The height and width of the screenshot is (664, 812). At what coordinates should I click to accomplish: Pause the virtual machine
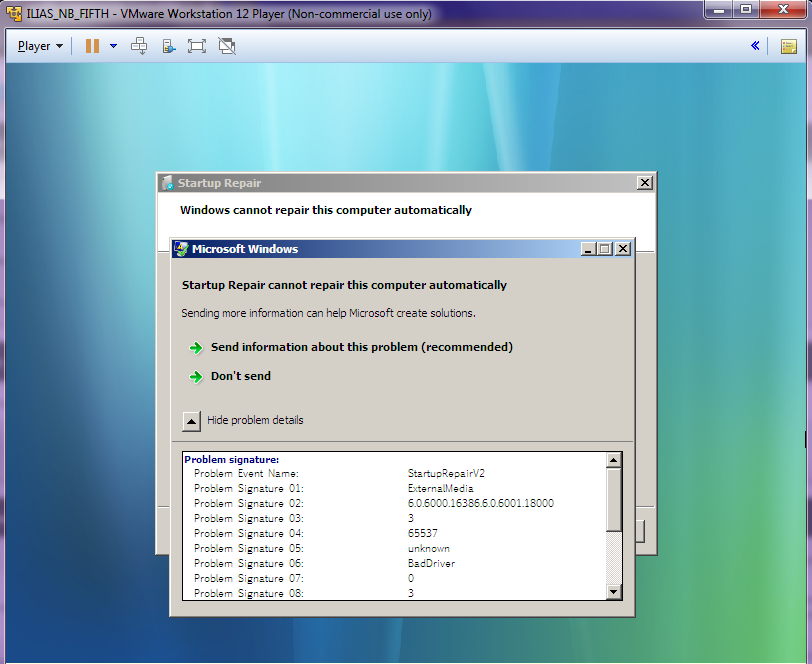(92, 46)
